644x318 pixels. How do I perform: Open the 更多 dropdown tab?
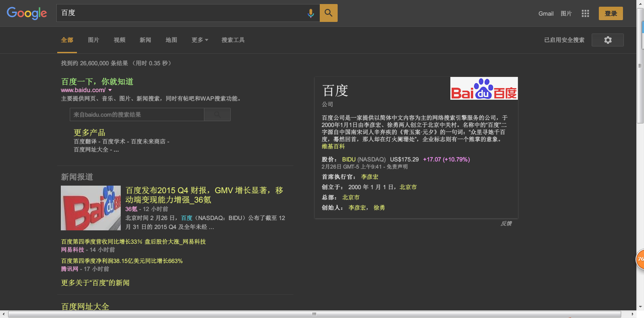pyautogui.click(x=200, y=40)
